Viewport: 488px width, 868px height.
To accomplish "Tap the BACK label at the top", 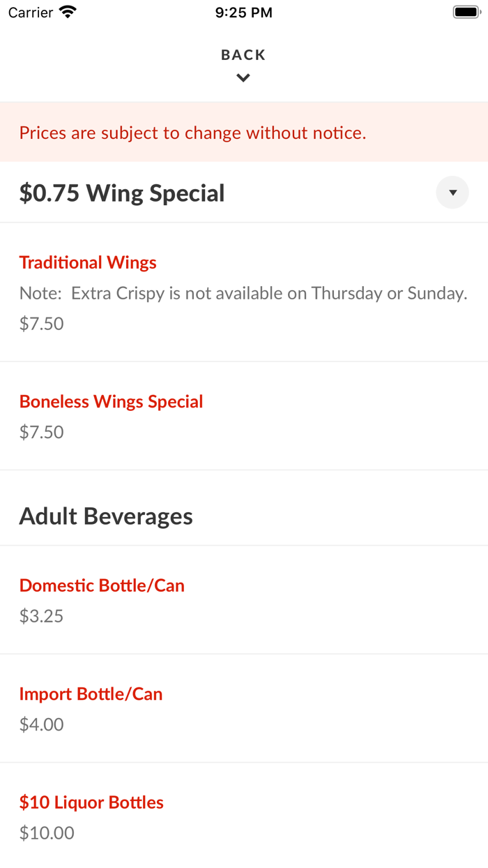I will point(243,55).
